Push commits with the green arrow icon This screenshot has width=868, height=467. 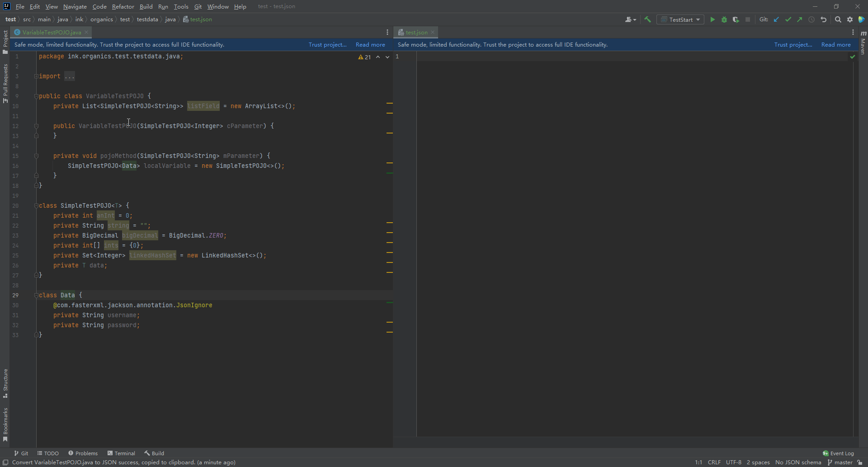pyautogui.click(x=800, y=19)
